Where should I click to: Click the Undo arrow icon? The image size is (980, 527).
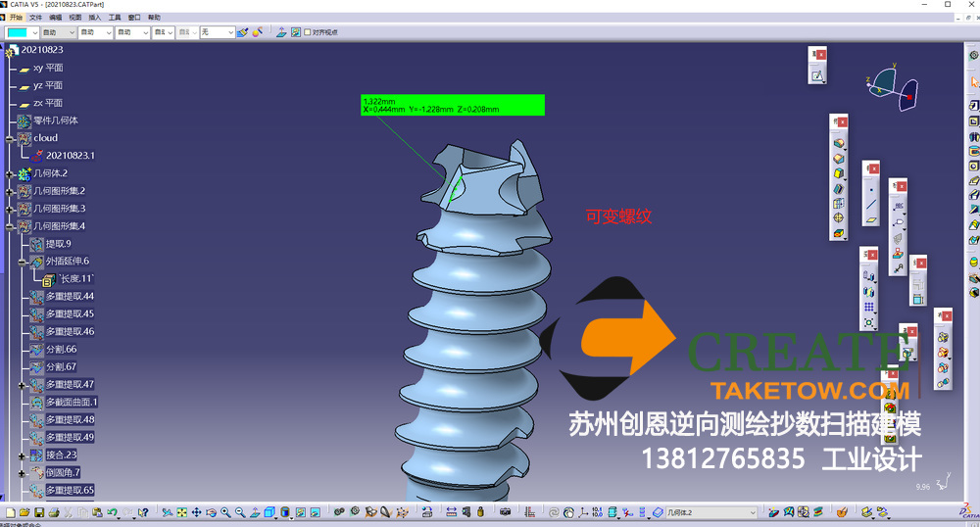pos(113,512)
